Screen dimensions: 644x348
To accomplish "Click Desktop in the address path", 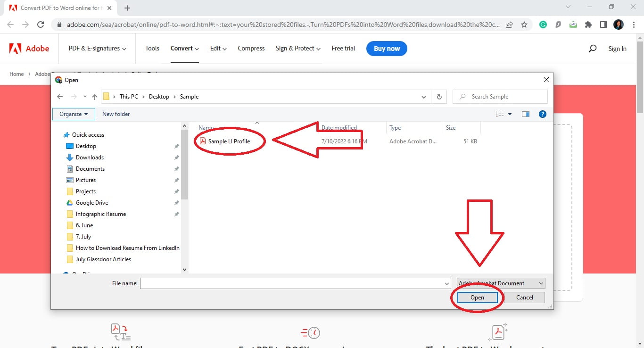I will click(x=159, y=97).
